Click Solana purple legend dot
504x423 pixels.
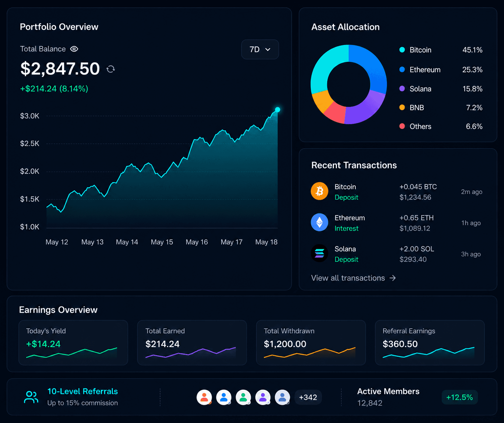tap(402, 88)
